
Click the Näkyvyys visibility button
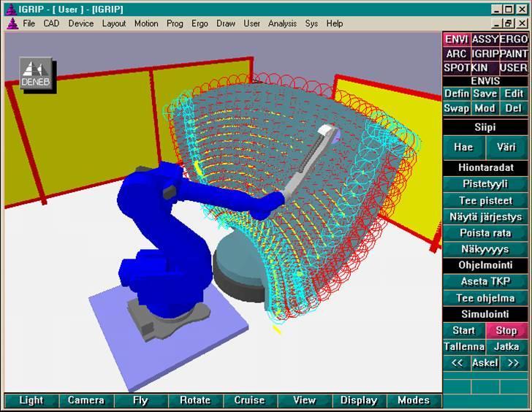point(485,250)
